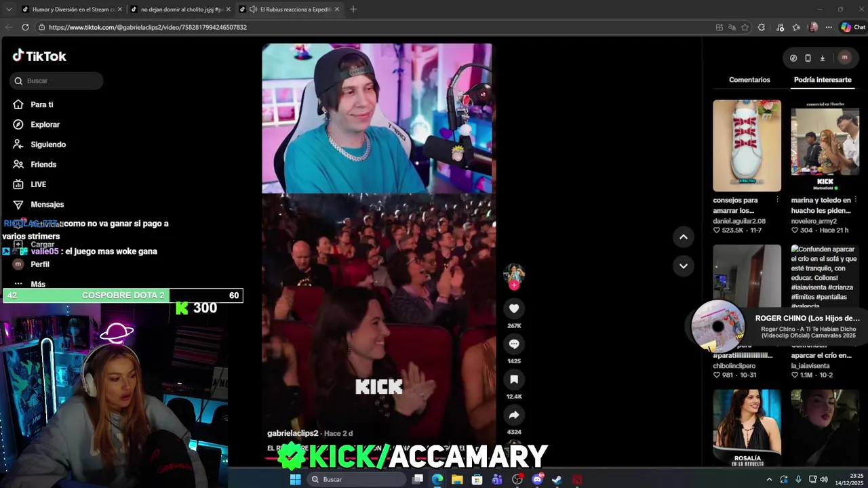Share the video with the arrow icon
Viewport: 868px width, 488px height.
514,415
